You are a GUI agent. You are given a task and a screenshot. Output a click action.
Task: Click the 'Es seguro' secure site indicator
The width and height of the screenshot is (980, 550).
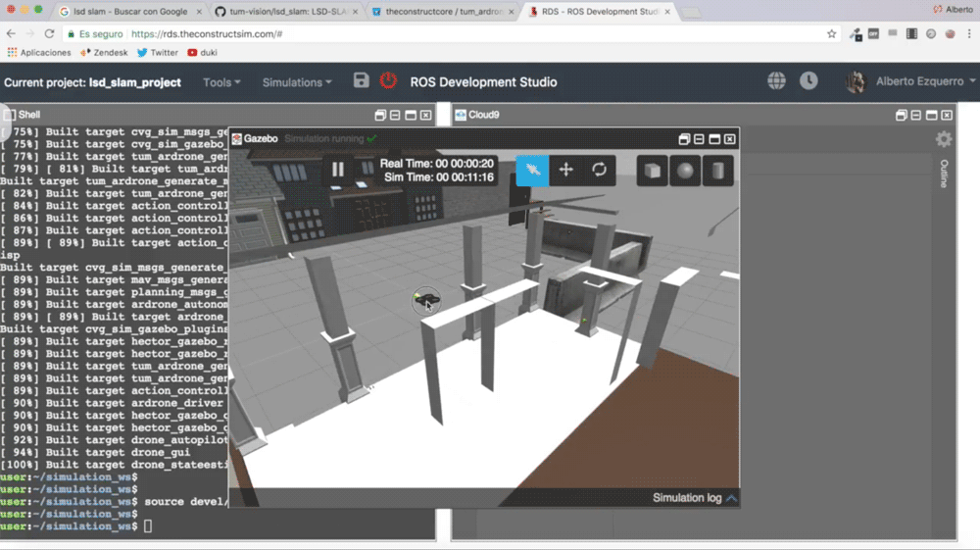click(x=95, y=33)
